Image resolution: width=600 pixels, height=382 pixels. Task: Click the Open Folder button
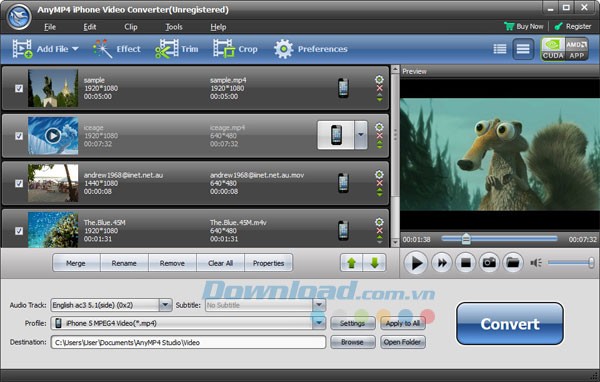[x=403, y=342]
